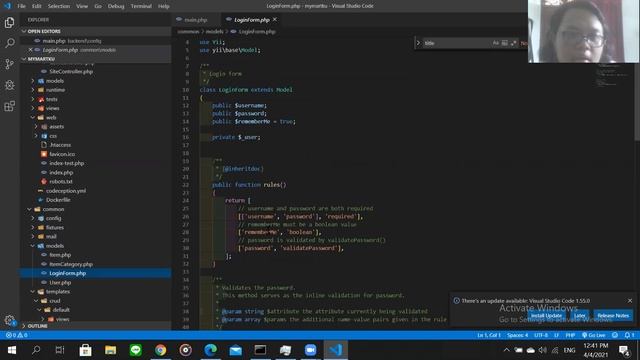Open the Selection menu

(59, 6)
